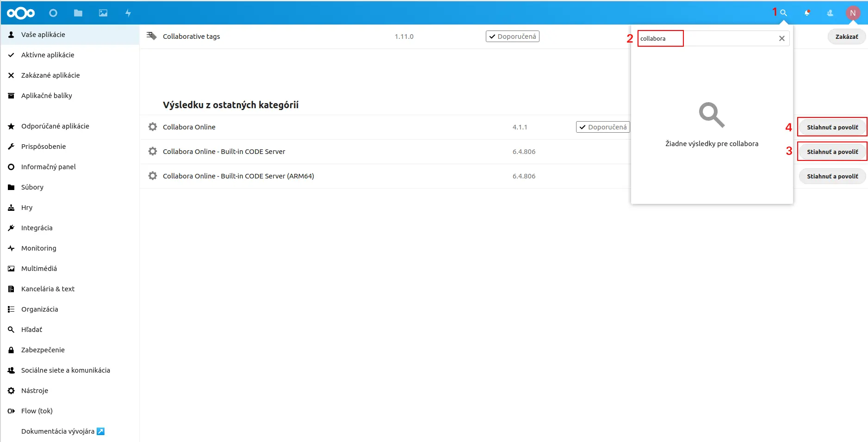Open Odporúčané aplikácie category
The width and height of the screenshot is (868, 442).
[70, 126]
